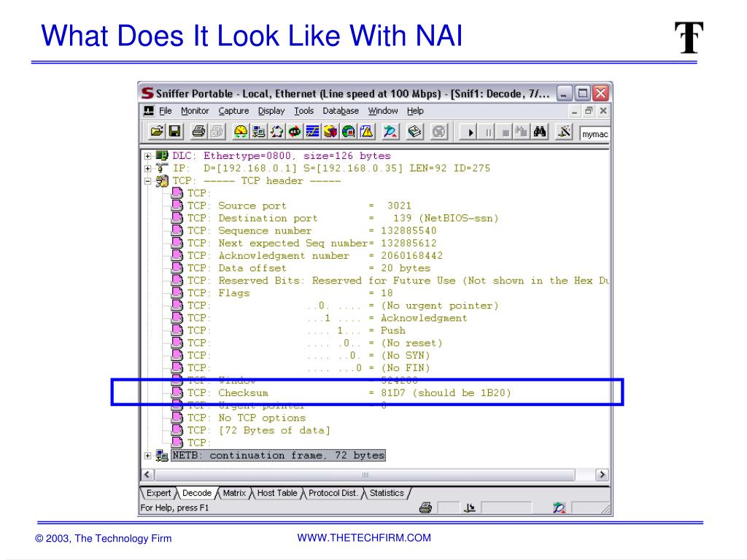
Task: Select the TCP Checksum row
Action: [x=341, y=393]
